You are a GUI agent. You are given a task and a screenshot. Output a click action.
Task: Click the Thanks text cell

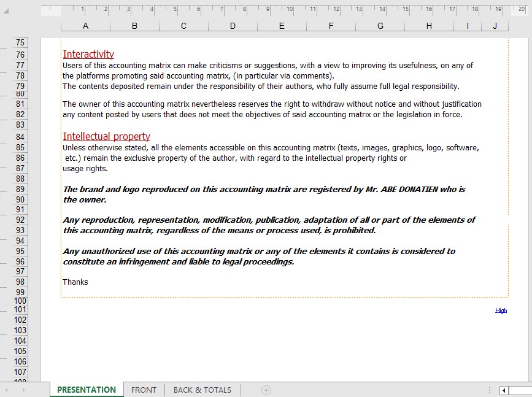(75, 282)
